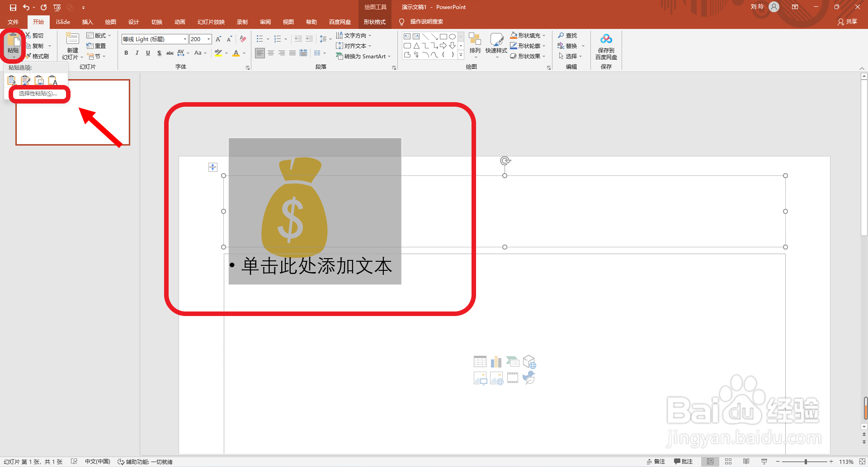This screenshot has width=868, height=467.
Task: Click the operation search (操作说明搜索) box
Action: pyautogui.click(x=426, y=22)
